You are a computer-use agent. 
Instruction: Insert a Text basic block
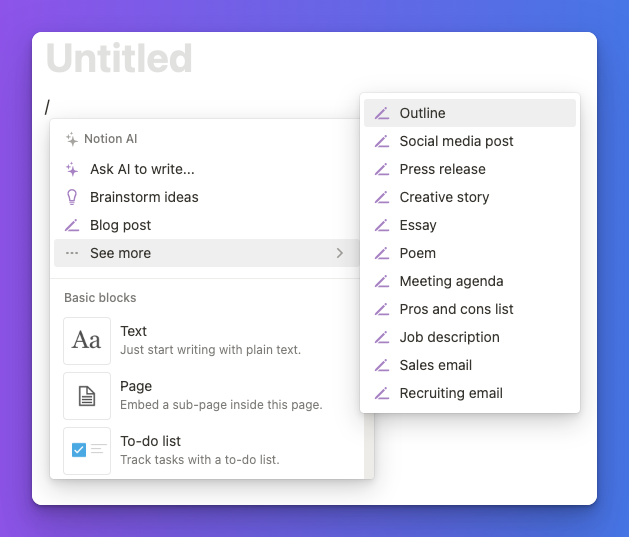point(209,341)
